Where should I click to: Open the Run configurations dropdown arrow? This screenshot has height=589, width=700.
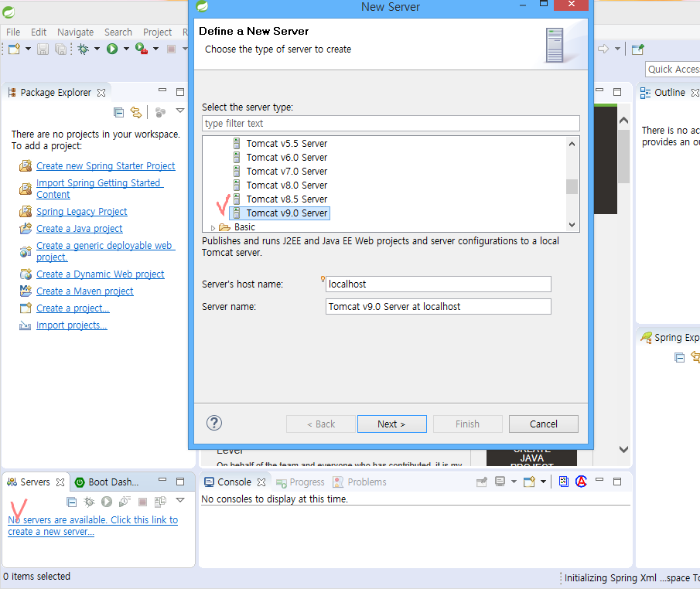(x=126, y=49)
